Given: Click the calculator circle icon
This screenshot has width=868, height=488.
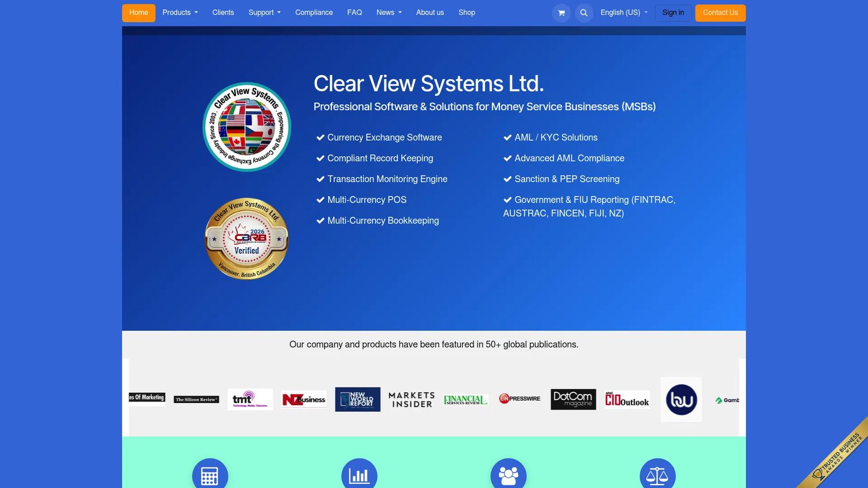Looking at the screenshot, I should pyautogui.click(x=210, y=474).
